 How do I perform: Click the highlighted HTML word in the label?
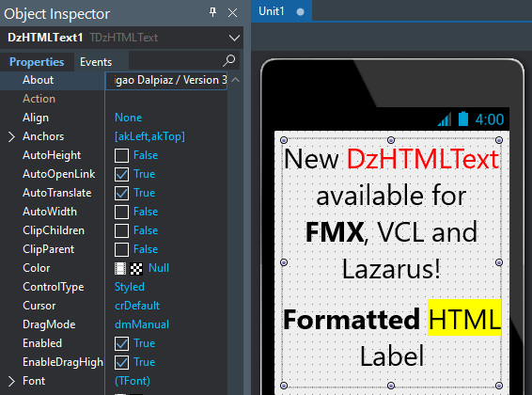click(x=464, y=318)
